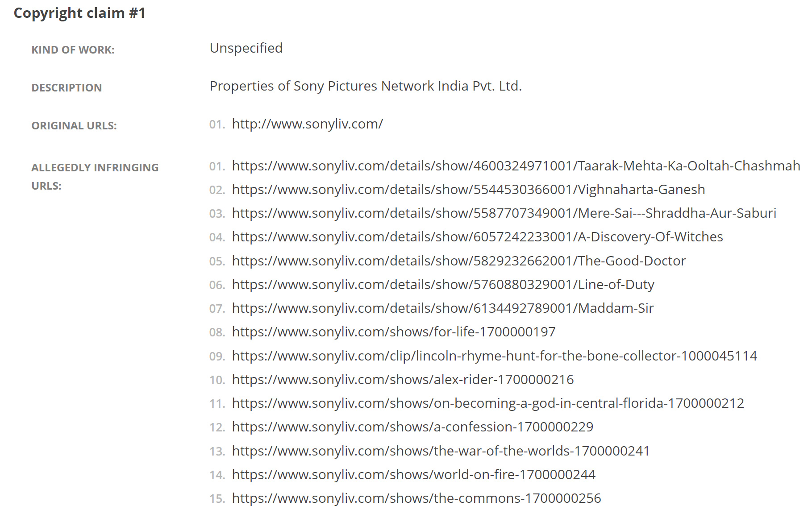Open the-war-of-the-worlds URL

(x=441, y=451)
